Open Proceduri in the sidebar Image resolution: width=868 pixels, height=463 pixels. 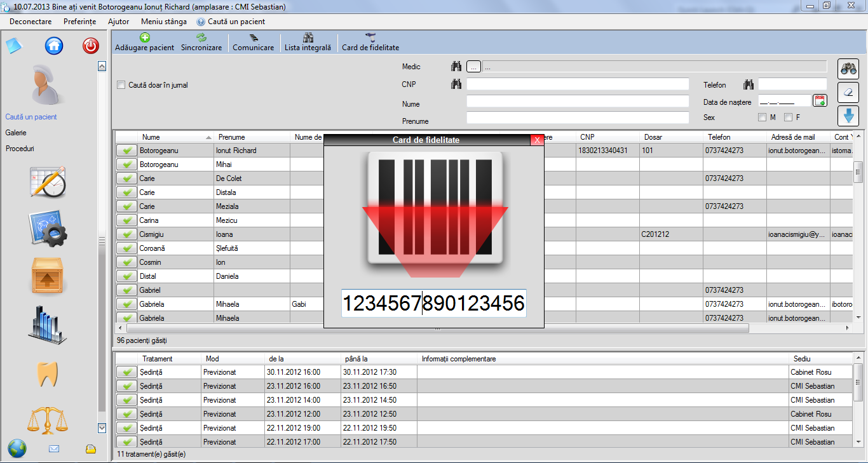(x=20, y=149)
